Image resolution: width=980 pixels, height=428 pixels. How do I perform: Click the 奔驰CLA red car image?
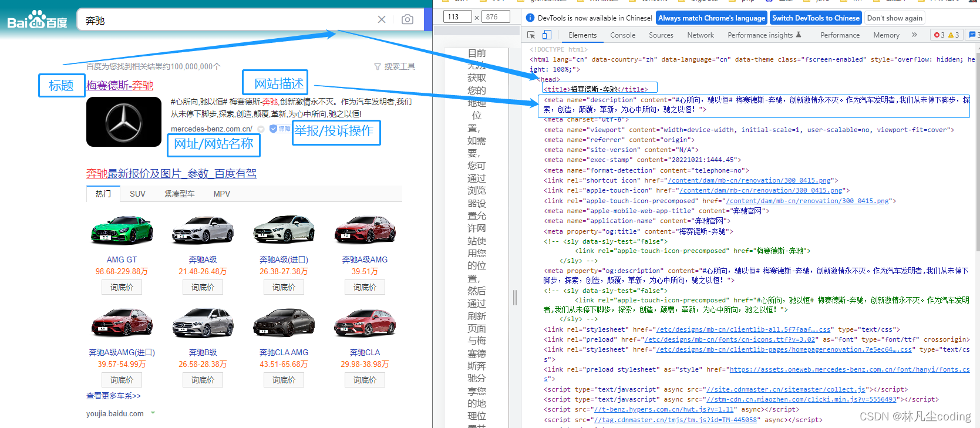[365, 322]
